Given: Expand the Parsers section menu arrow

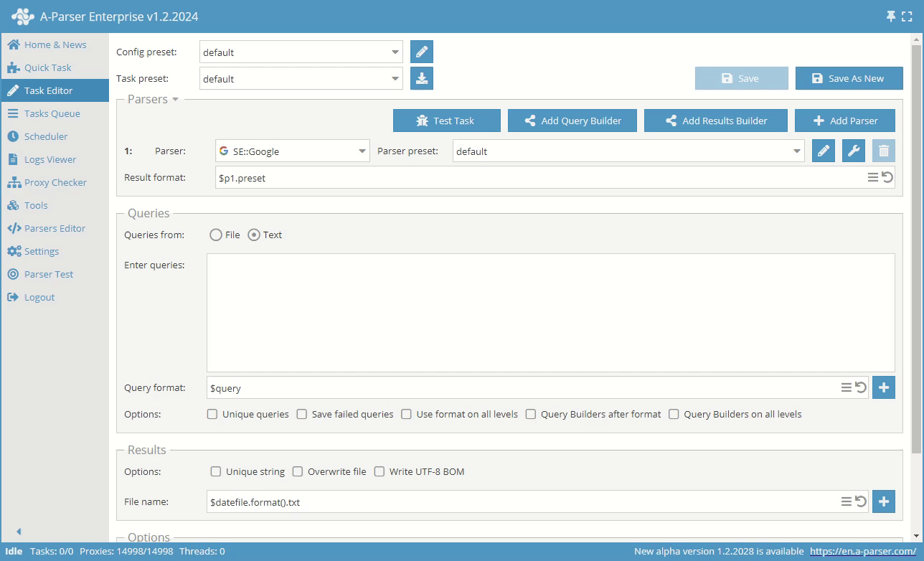Looking at the screenshot, I should point(176,100).
